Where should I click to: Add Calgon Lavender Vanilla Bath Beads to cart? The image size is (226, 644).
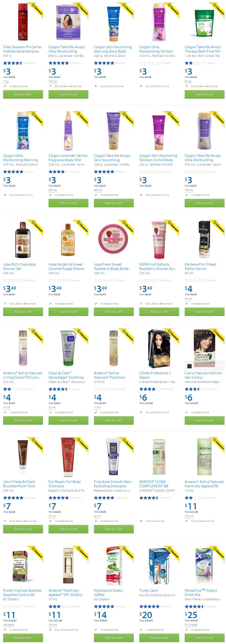[68, 94]
